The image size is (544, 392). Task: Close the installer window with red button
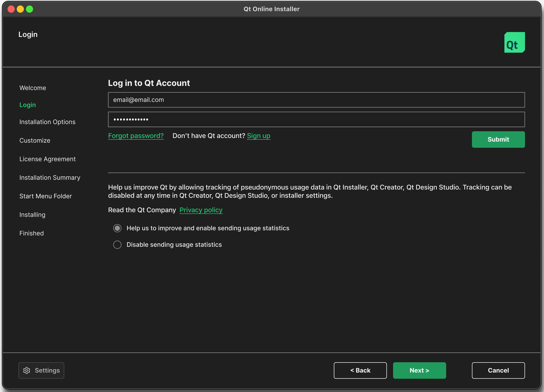pyautogui.click(x=11, y=9)
